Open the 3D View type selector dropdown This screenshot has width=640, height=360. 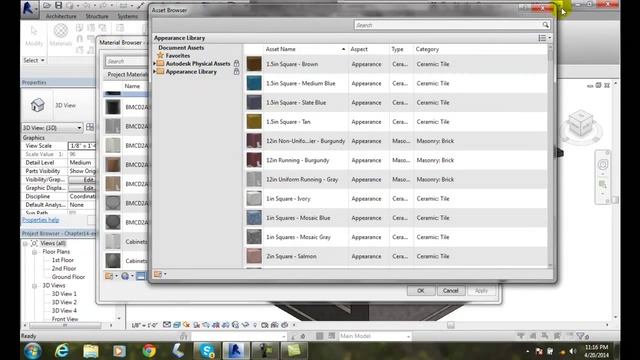coord(52,128)
